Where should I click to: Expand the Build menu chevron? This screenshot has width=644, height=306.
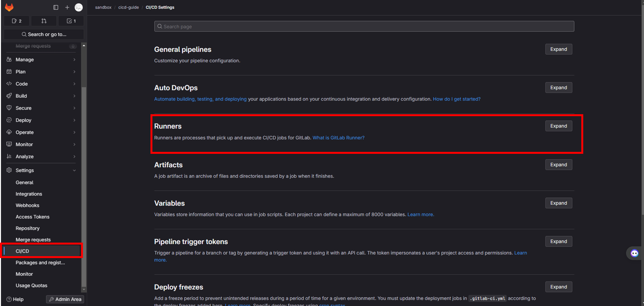(74, 96)
